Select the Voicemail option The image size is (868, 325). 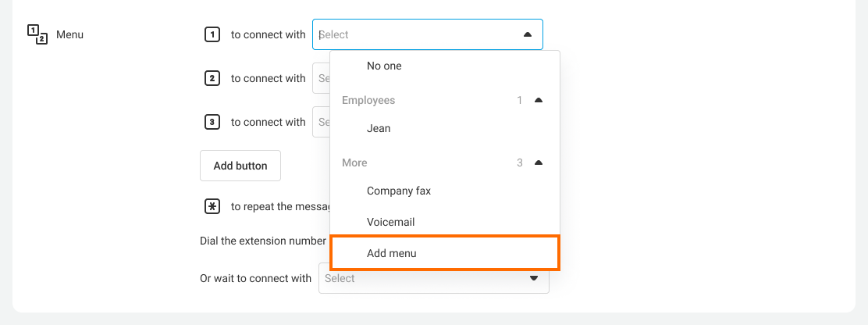tap(390, 222)
